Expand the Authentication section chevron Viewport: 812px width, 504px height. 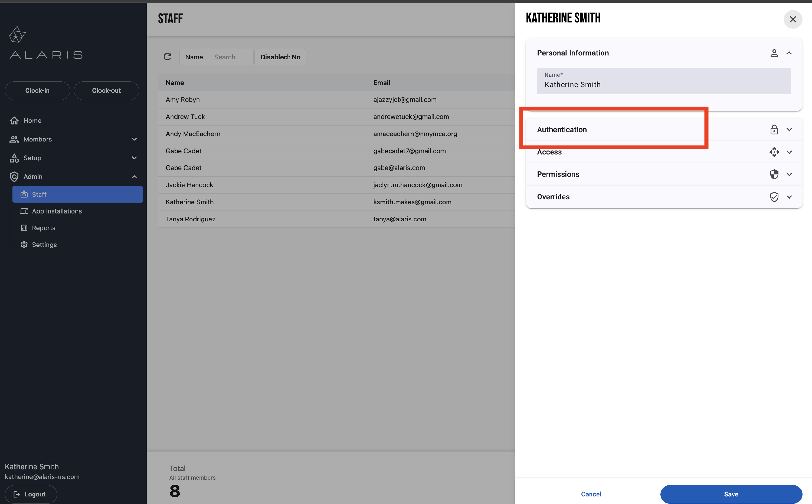(789, 130)
